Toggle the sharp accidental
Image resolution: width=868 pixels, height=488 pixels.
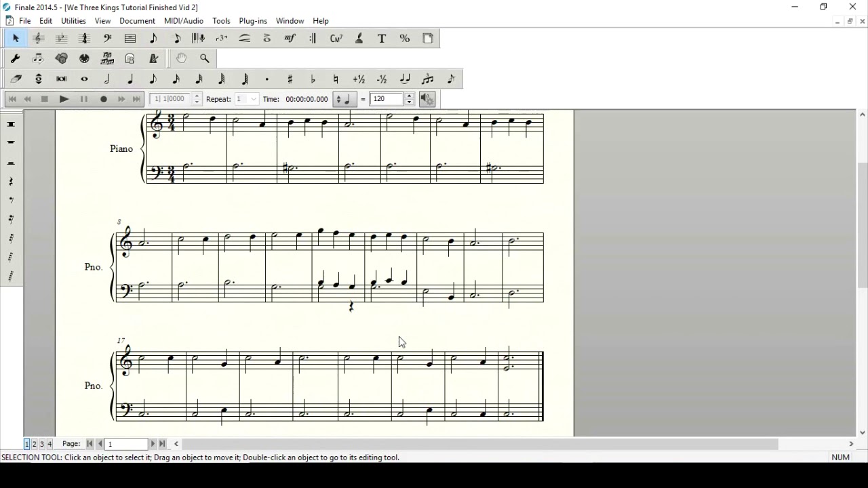(290, 79)
